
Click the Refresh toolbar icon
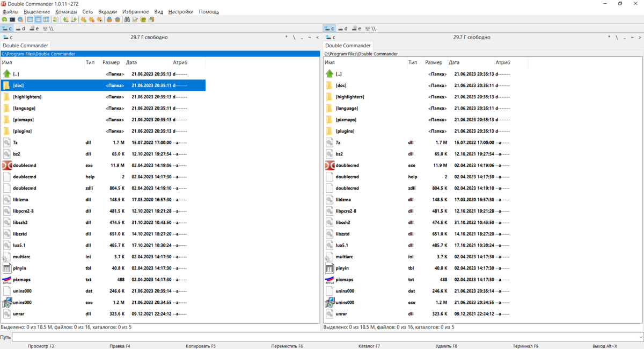[x=4, y=19]
